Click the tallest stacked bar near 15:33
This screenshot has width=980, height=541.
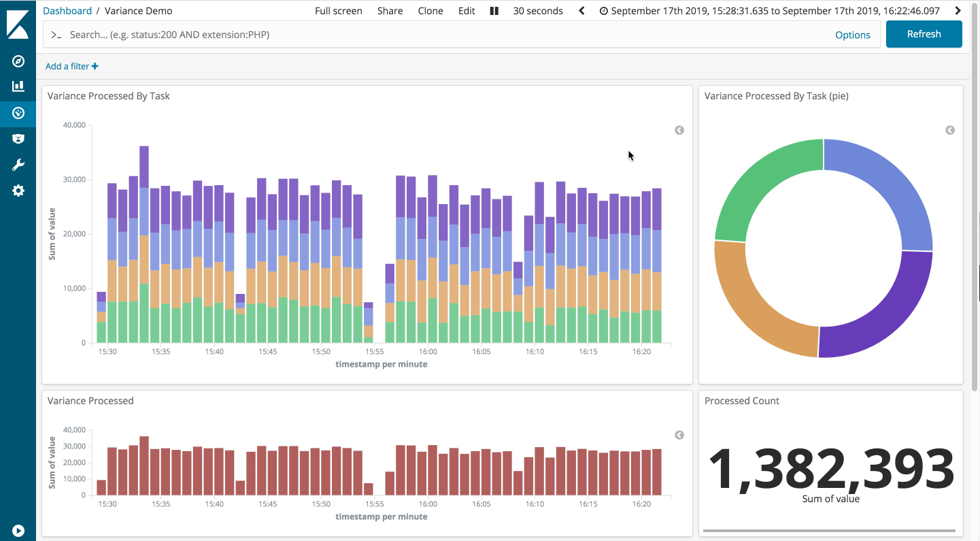144,244
